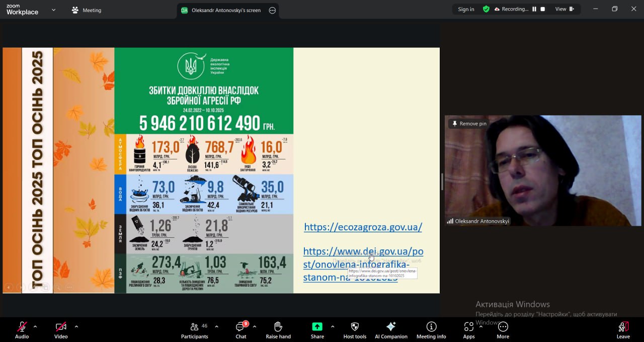Click the 768,7 forest fires figure
Viewport: 644px width, 342px height.
[x=219, y=147]
